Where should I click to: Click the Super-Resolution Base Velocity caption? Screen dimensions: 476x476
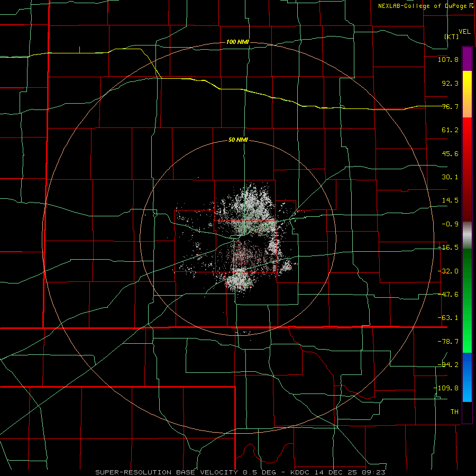pos(241,472)
